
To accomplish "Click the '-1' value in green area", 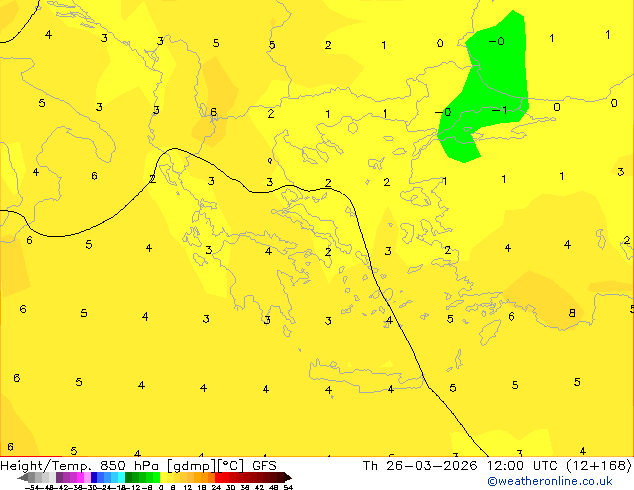I will 499,110.
